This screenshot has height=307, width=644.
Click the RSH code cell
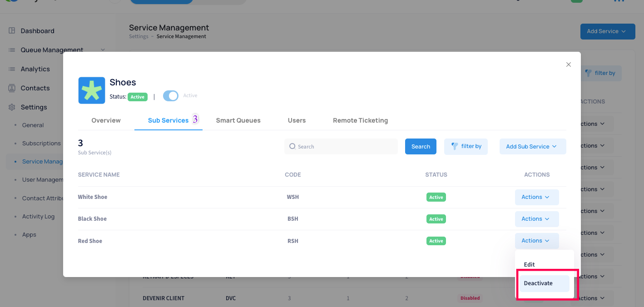pos(293,241)
